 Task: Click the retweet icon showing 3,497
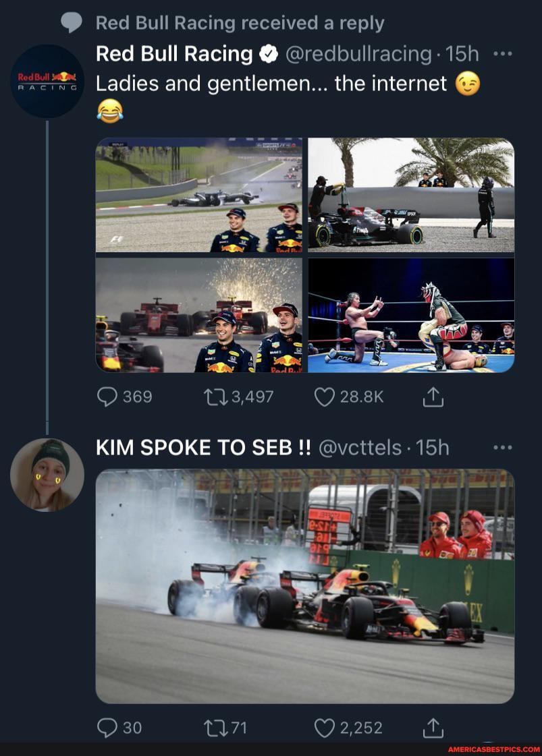[217, 397]
